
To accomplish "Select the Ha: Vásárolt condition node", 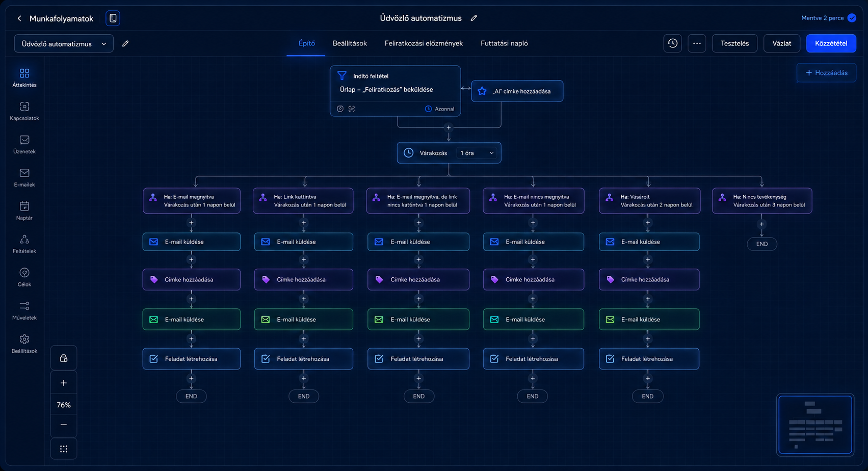I will (x=649, y=201).
